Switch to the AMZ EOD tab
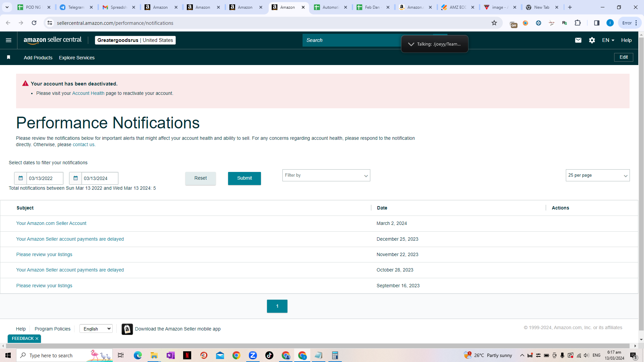644x362 pixels. [458, 7]
